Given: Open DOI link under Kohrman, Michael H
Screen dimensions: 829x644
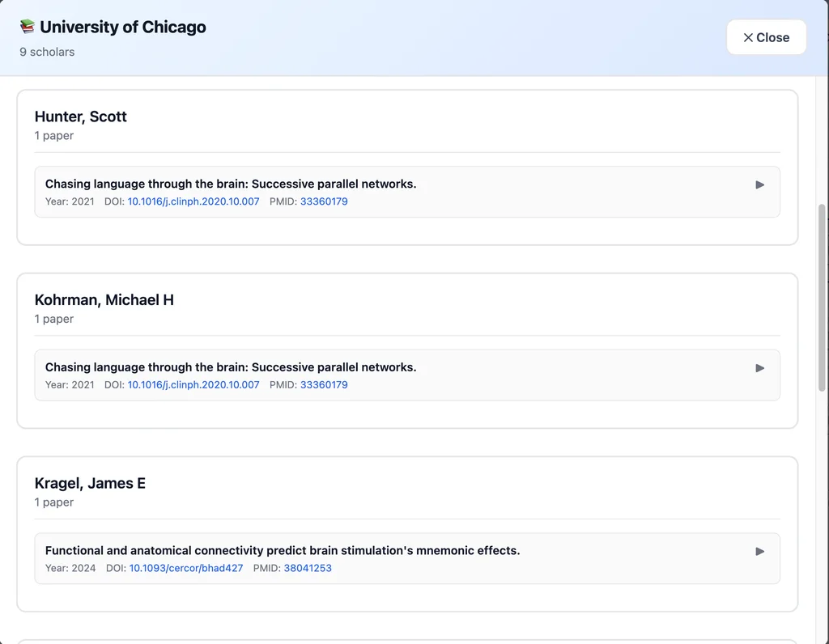Looking at the screenshot, I should point(193,384).
